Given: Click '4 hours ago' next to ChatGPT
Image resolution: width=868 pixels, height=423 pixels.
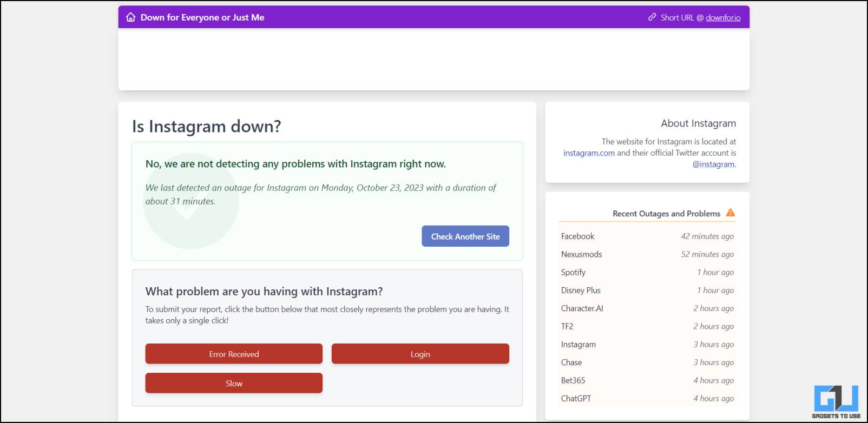Looking at the screenshot, I should [714, 398].
